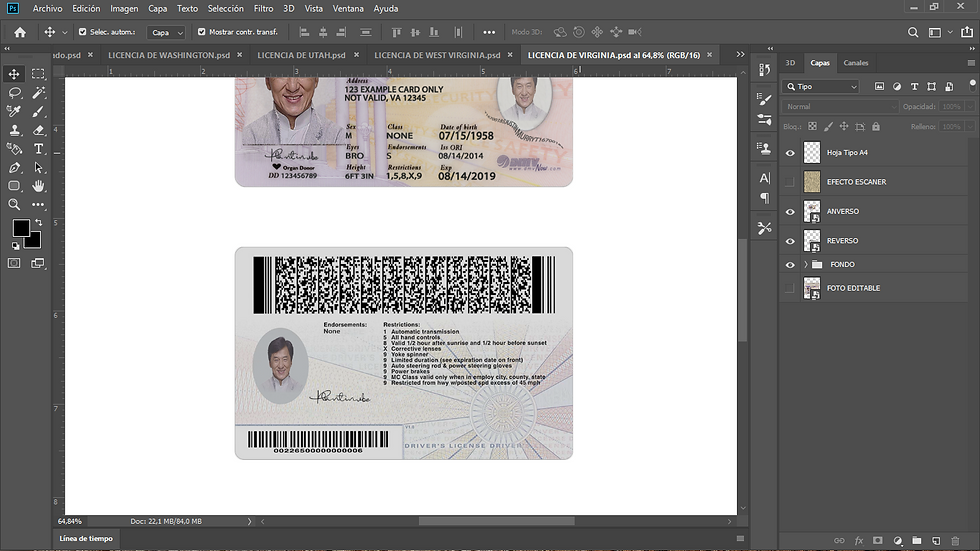Choose the Magic Wand tool
The height and width of the screenshot is (551, 980).
[38, 92]
